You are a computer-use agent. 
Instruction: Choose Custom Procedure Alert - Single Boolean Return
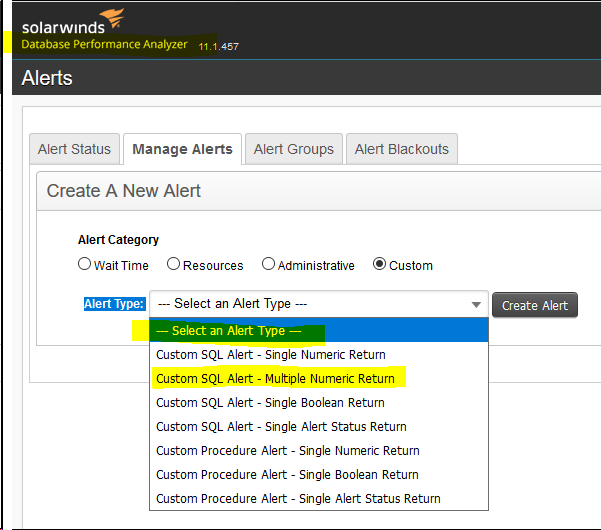(x=287, y=475)
